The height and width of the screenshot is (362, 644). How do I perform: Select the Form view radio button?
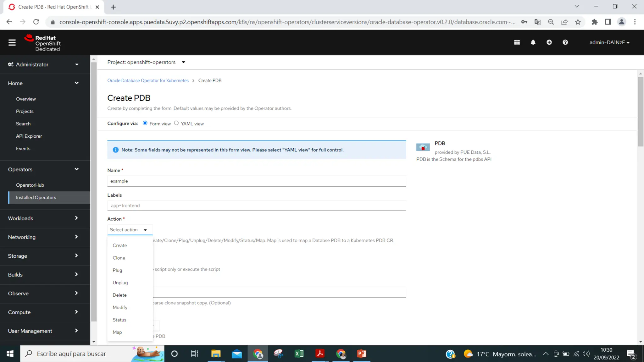click(x=145, y=123)
